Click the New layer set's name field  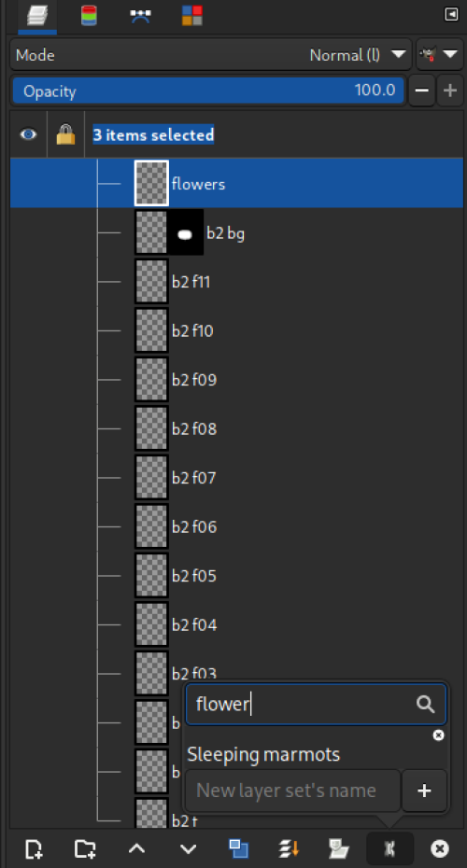(x=292, y=791)
